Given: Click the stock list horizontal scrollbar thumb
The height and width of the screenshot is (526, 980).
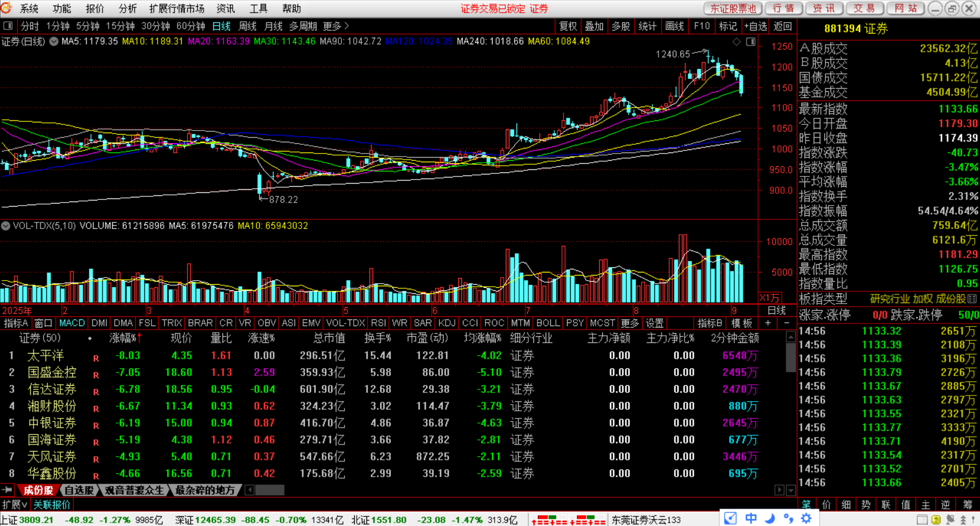Looking at the screenshot, I should coord(269,490).
